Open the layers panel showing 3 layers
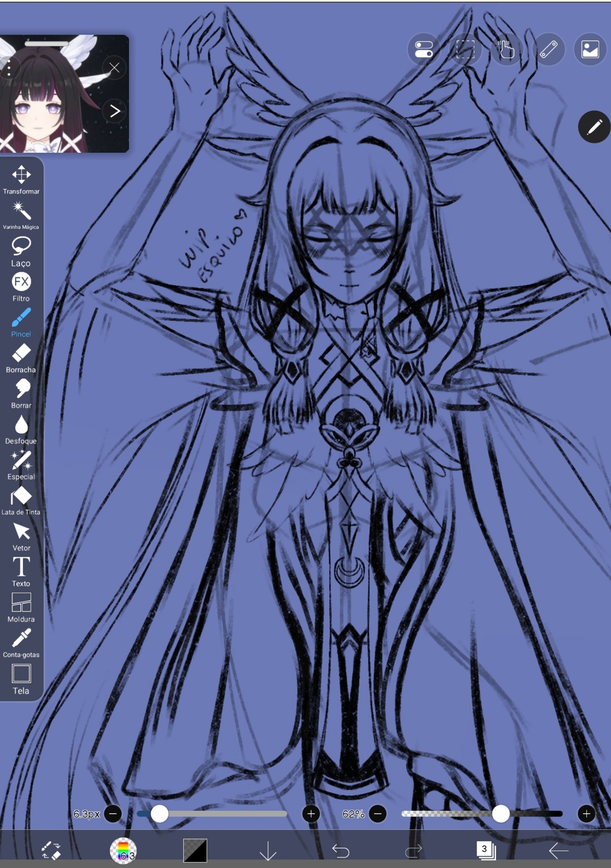Image resolution: width=611 pixels, height=868 pixels. point(485,850)
